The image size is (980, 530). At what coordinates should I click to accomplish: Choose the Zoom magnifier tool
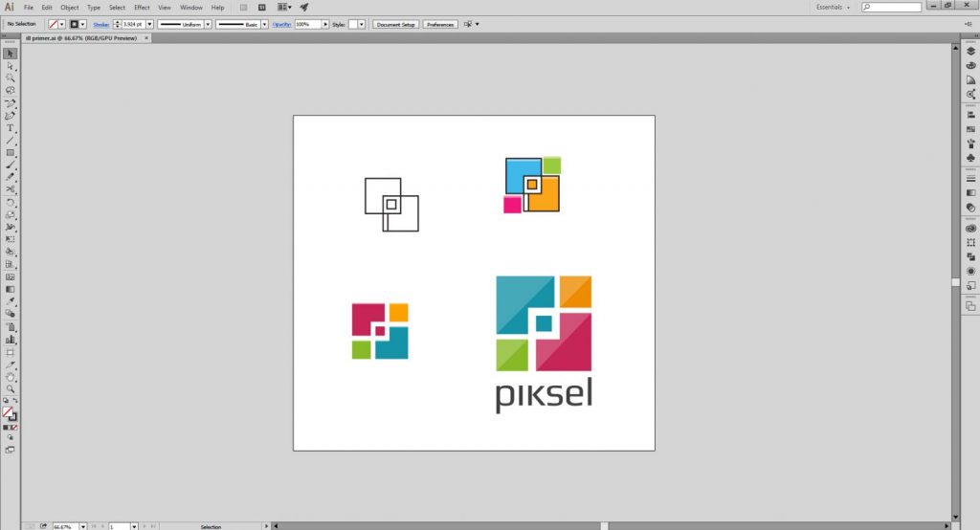(11, 388)
